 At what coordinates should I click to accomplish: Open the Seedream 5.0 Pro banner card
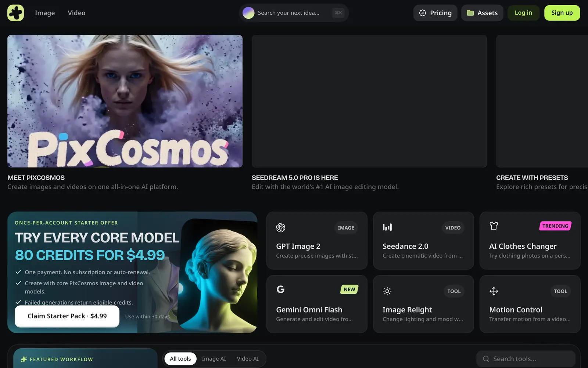point(369,101)
